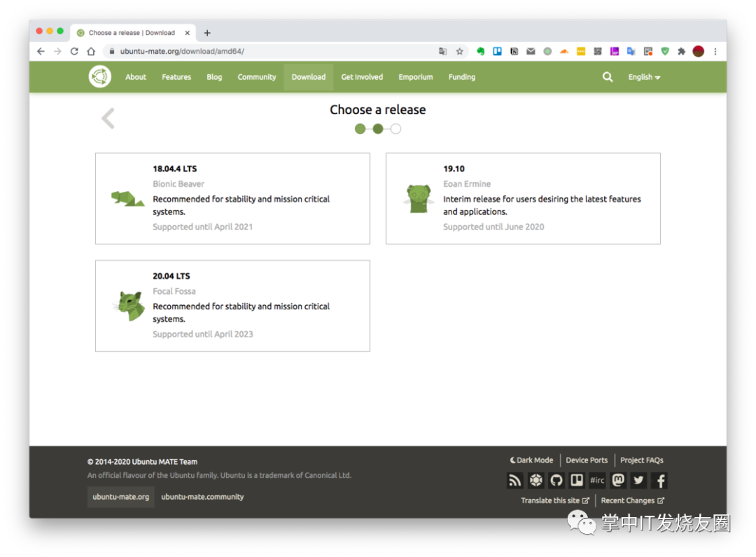Click the Twitter bird footer icon
The width and height of the screenshot is (756, 557).
(639, 481)
